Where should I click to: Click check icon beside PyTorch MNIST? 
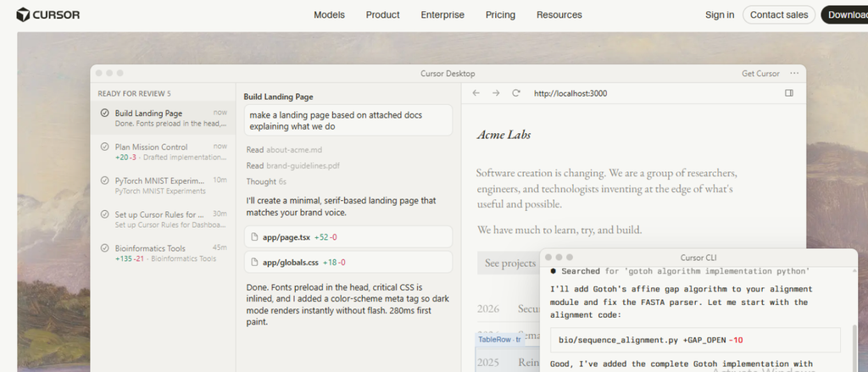104,180
